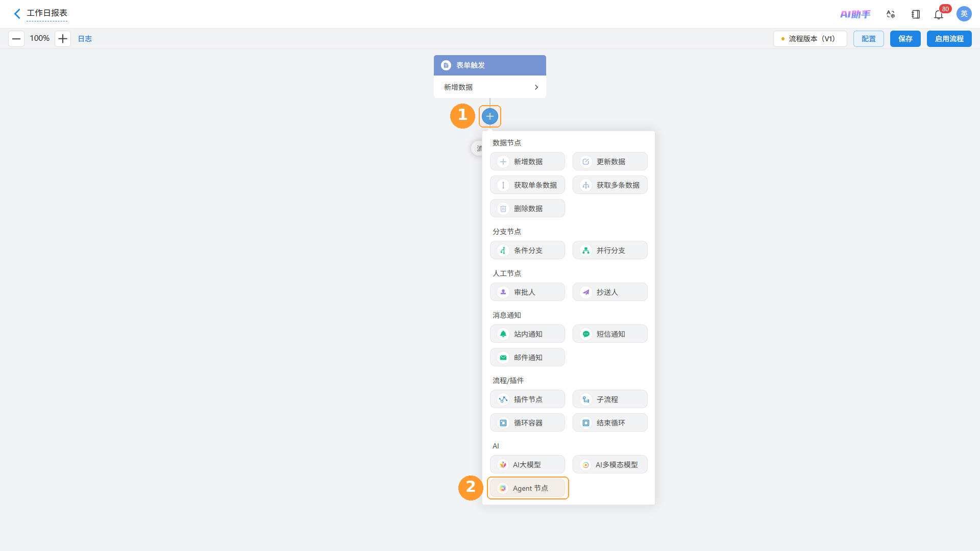The width and height of the screenshot is (980, 551).
Task: Go back using the left arrow
Action: point(17,14)
